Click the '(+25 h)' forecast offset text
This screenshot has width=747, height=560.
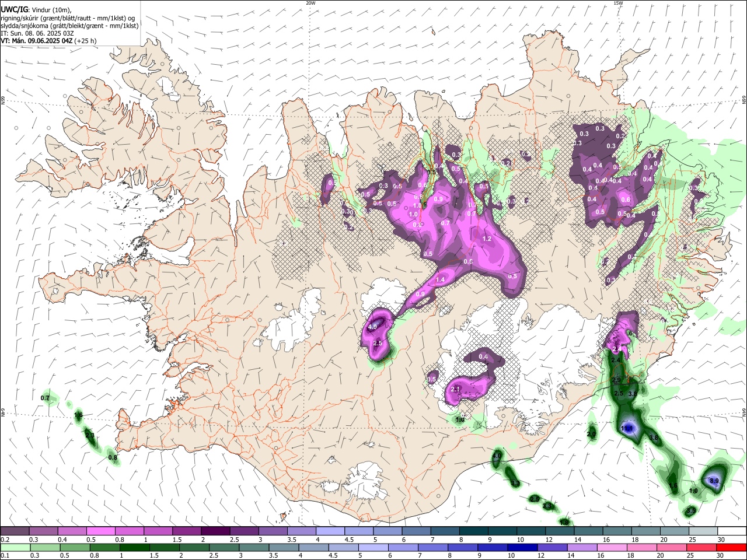pyautogui.click(x=85, y=41)
